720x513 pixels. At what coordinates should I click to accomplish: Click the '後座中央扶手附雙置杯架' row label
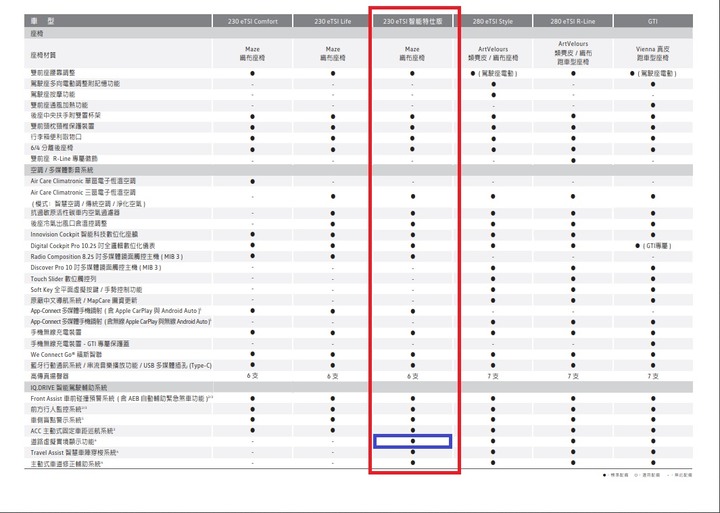point(65,115)
